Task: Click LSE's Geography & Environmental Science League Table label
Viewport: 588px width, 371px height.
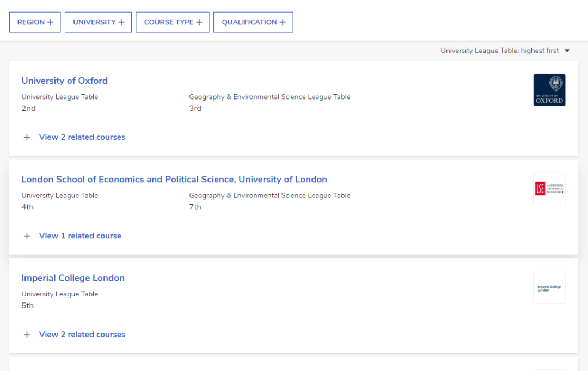Action: 269,195
